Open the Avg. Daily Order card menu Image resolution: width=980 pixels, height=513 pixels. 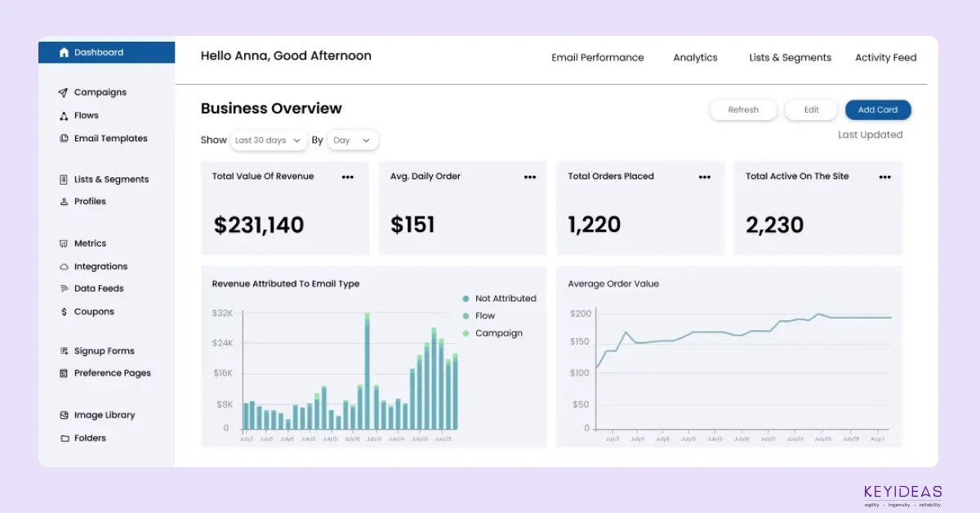[x=530, y=177]
